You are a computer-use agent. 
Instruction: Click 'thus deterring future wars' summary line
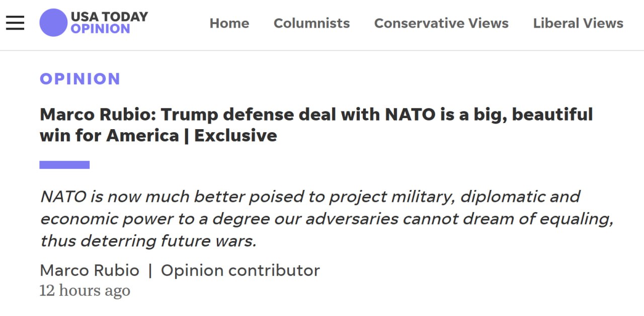pyautogui.click(x=148, y=241)
